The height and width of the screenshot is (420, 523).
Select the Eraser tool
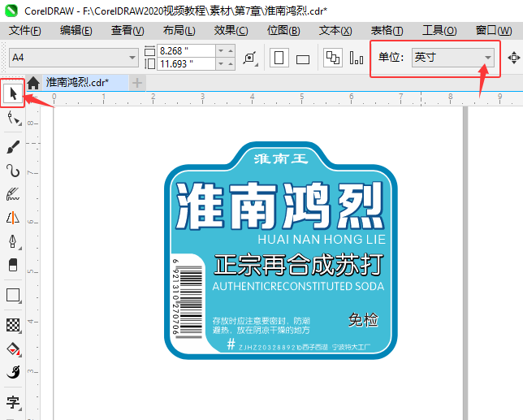click(13, 265)
